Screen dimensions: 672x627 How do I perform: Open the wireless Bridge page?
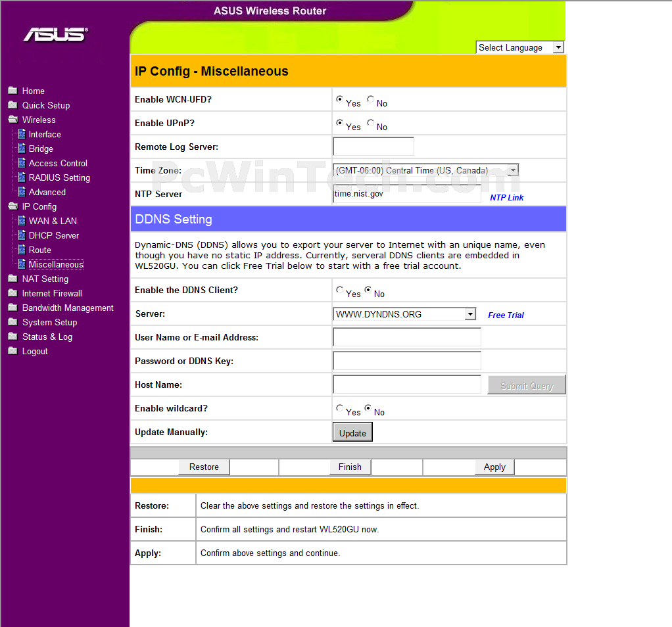coord(41,149)
